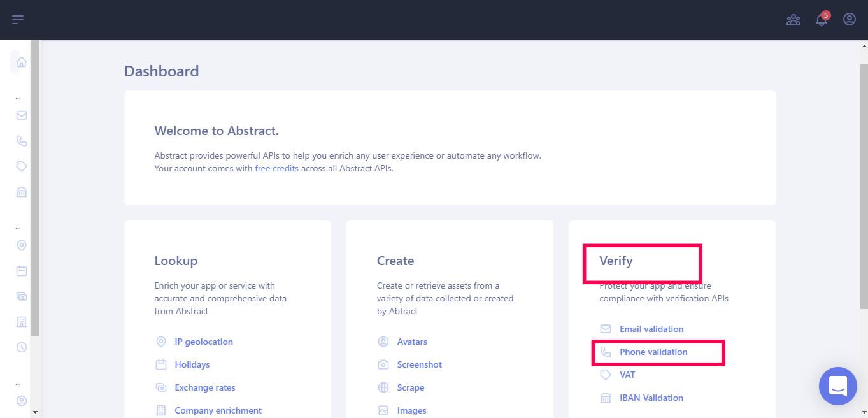Go to Phone validation API

pos(653,352)
